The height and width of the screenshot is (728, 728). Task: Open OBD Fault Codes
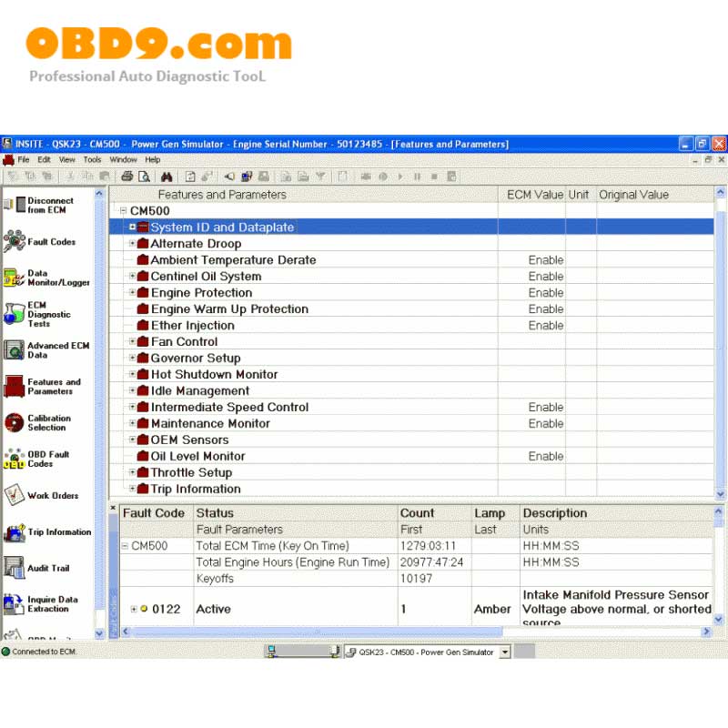[x=36, y=459]
